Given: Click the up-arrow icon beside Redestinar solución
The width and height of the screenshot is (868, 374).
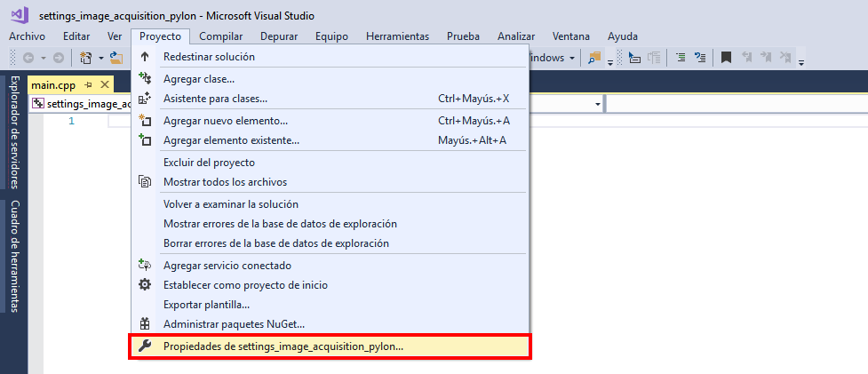Looking at the screenshot, I should click(145, 57).
